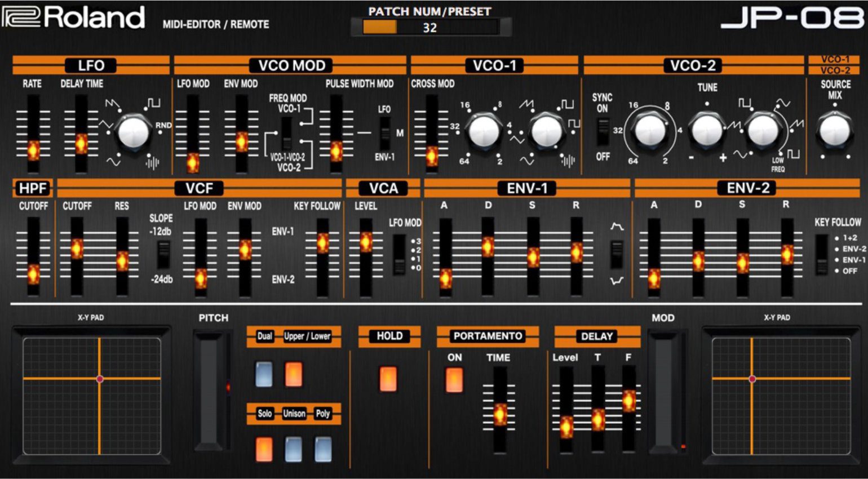Image resolution: width=868 pixels, height=479 pixels.
Task: Toggle the Portamento ON button
Action: pos(454,380)
